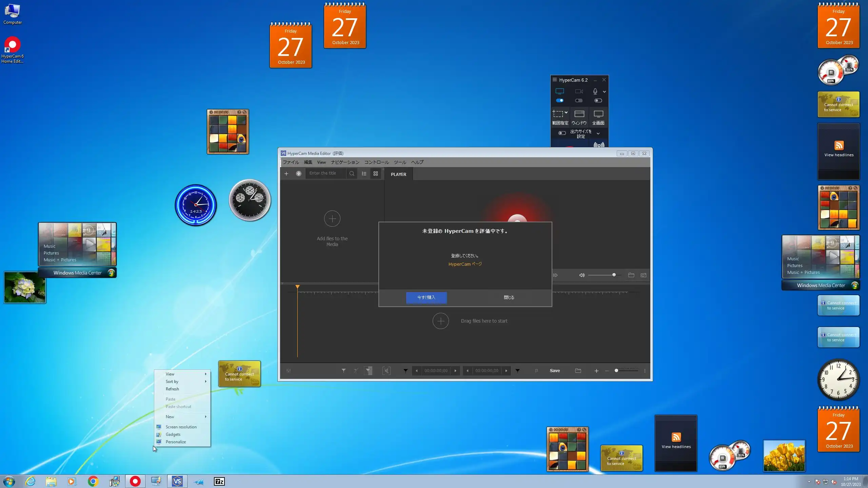Open Personalize from desktop context menu
This screenshot has width=868, height=488.
(x=176, y=442)
